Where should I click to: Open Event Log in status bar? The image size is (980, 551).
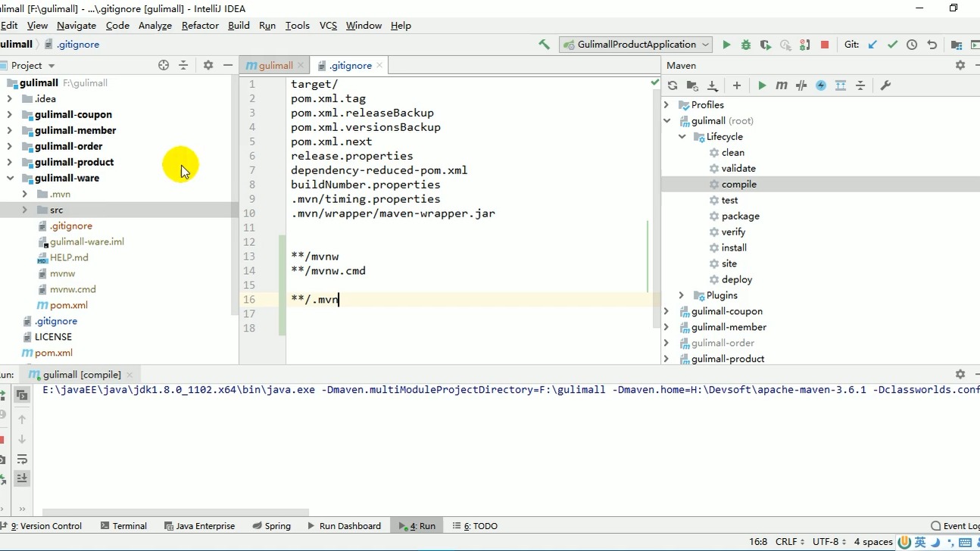click(x=955, y=526)
